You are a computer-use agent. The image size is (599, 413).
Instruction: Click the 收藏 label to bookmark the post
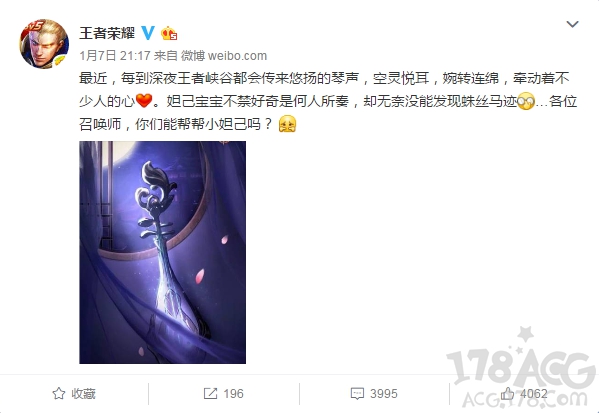(83, 394)
